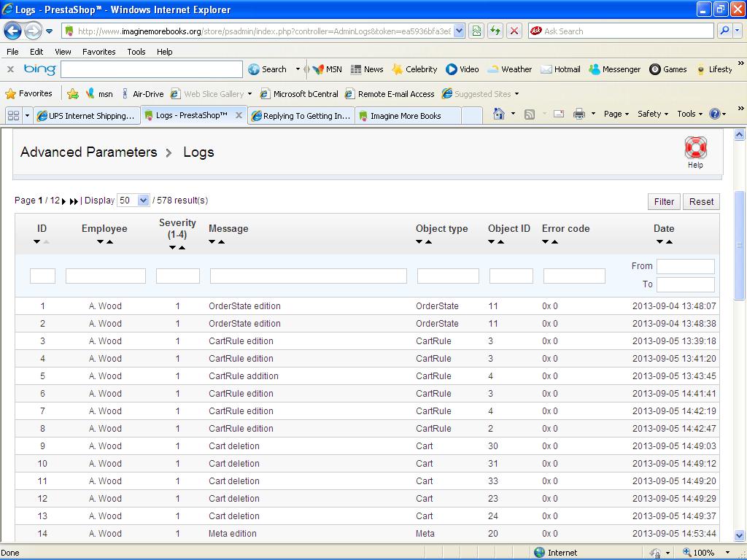Open the Tools menu in menu bar
Viewport: 747px width, 560px height.
coord(136,52)
